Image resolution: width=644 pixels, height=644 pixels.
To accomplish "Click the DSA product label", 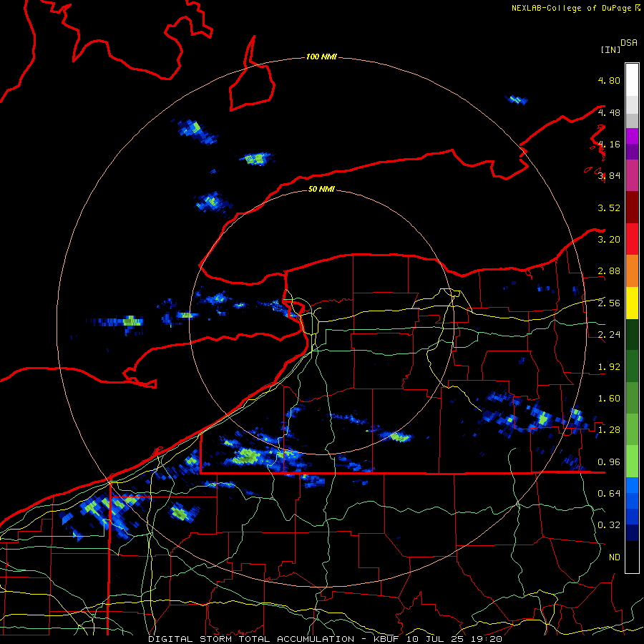I will click(x=629, y=42).
